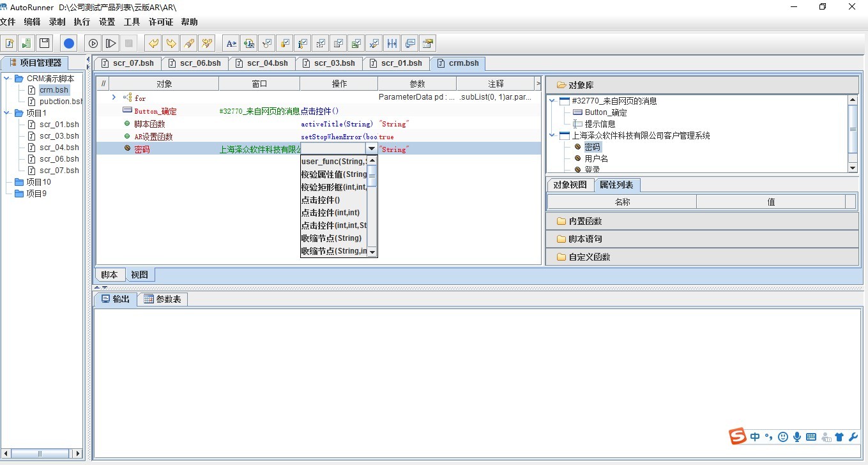The image size is (868, 465).
Task: Open the operation combo box dropdown arrow
Action: pos(372,148)
